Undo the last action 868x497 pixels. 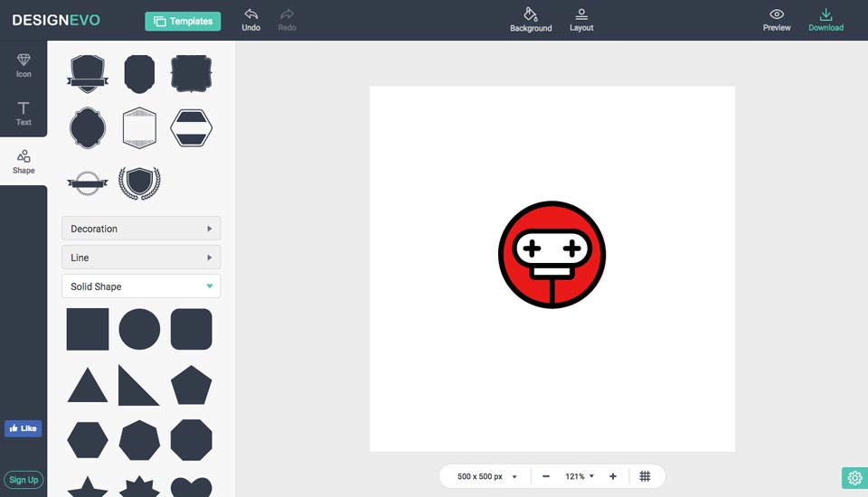click(250, 20)
